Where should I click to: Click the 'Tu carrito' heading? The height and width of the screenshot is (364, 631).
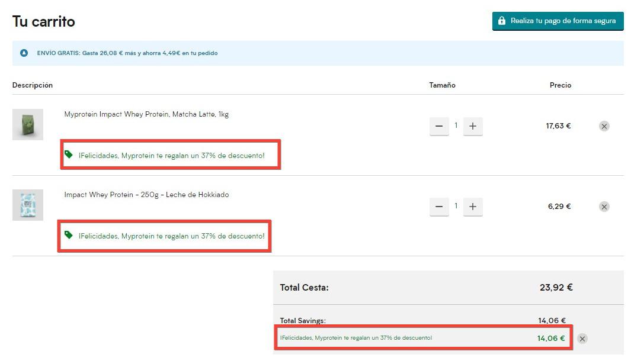click(43, 22)
